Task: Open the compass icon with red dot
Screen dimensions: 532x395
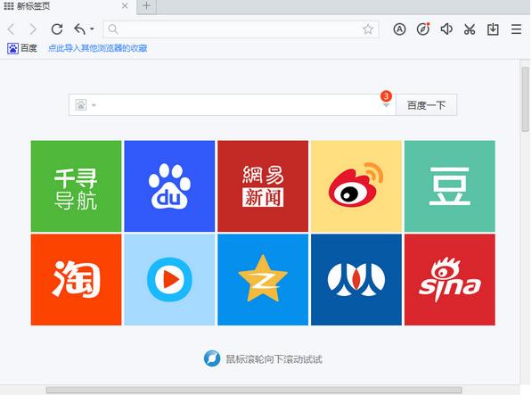Action: point(422,29)
